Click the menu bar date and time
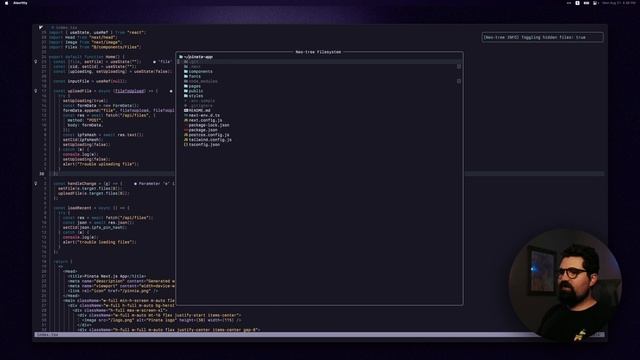 coord(619,3)
